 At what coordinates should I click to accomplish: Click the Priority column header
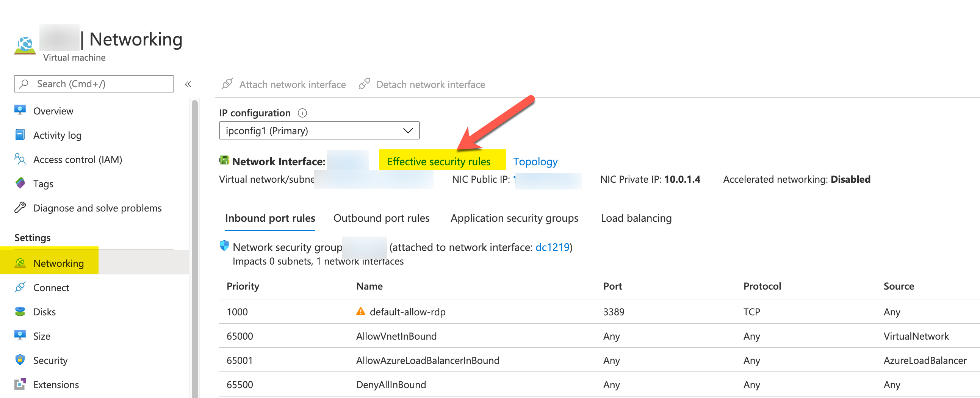click(x=243, y=286)
